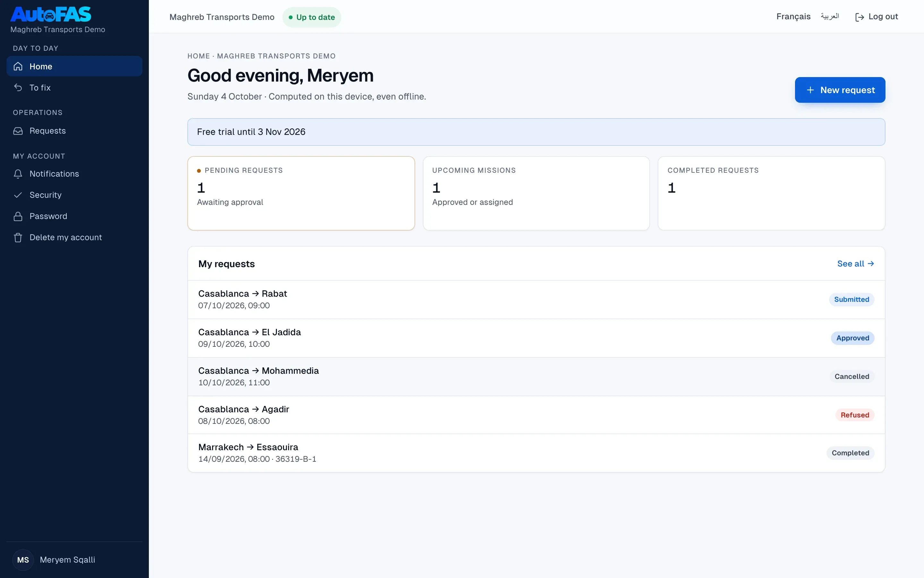Click the AutoFAS logo

(51, 14)
